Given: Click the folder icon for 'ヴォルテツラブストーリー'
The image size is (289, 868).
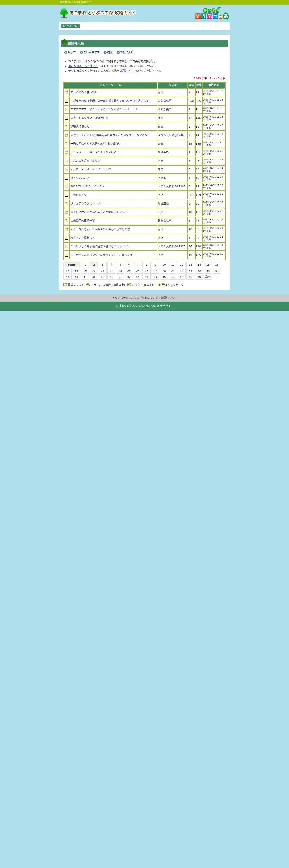Looking at the screenshot, I should (67, 204).
